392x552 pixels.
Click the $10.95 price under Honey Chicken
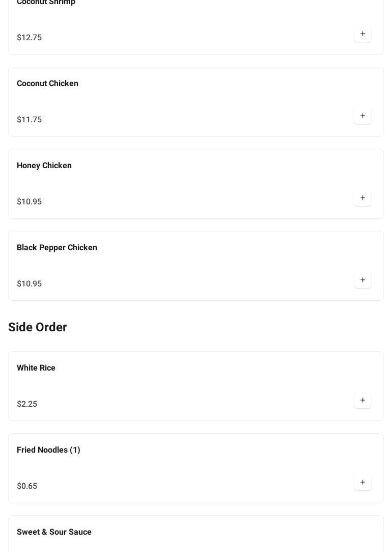click(29, 202)
